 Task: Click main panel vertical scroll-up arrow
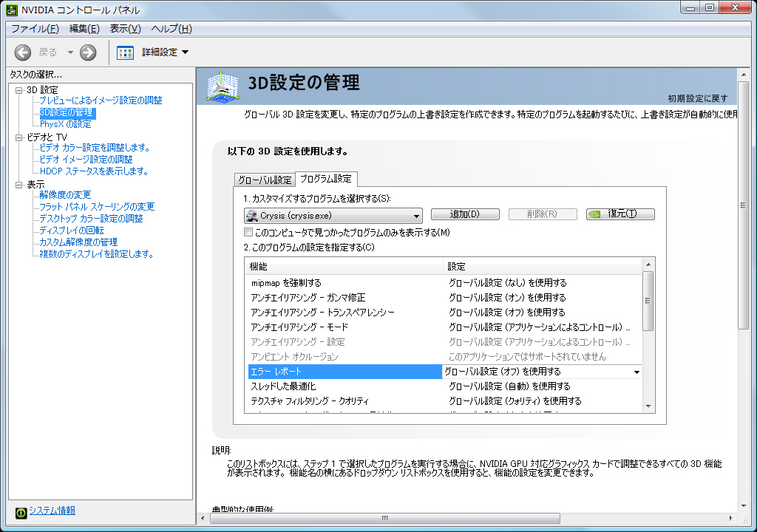pos(744,75)
